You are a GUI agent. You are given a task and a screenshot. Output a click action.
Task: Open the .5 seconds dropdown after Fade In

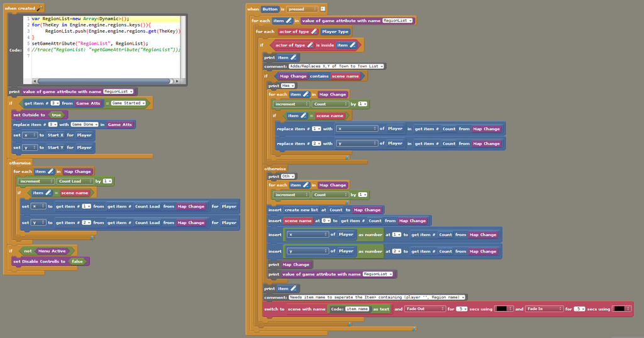point(579,309)
